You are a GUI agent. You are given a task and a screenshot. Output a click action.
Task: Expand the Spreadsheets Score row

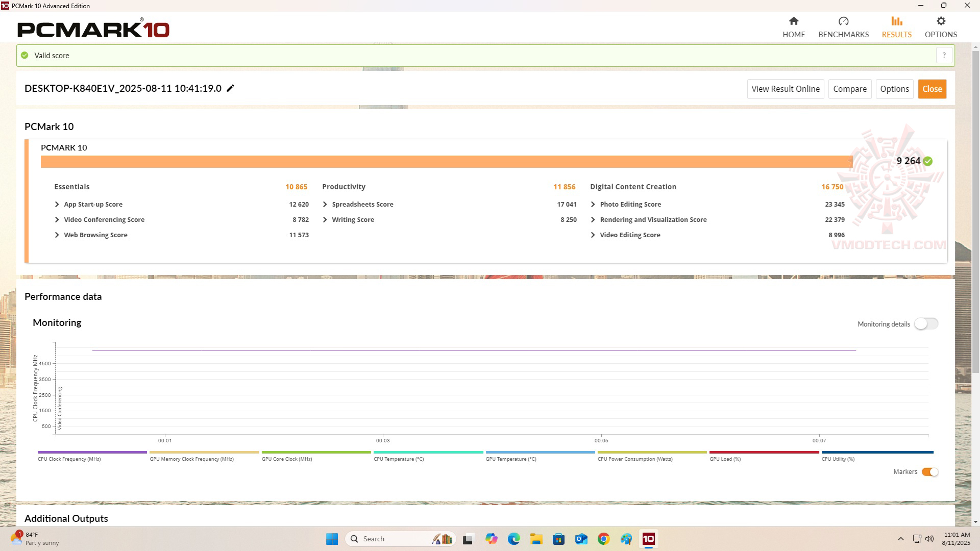click(x=325, y=204)
